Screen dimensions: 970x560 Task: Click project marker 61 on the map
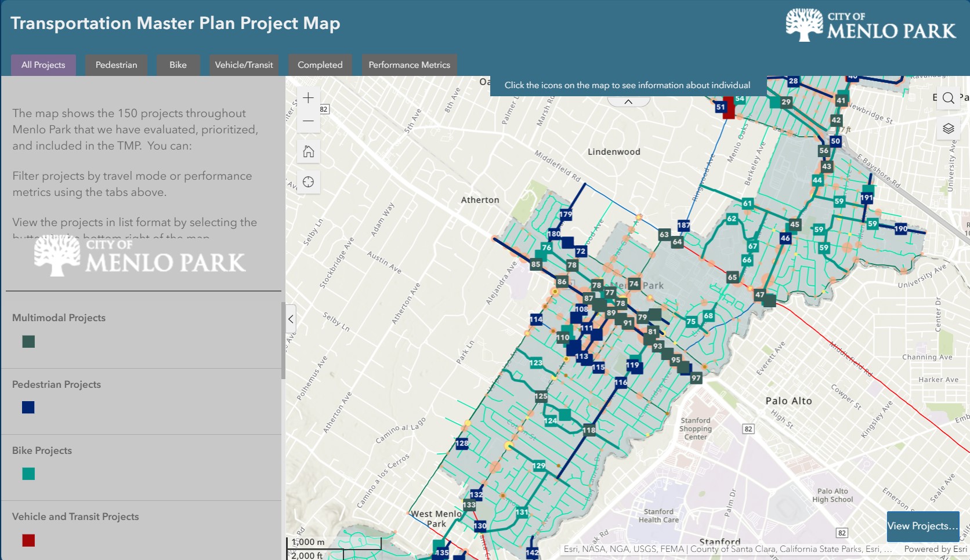tap(748, 203)
